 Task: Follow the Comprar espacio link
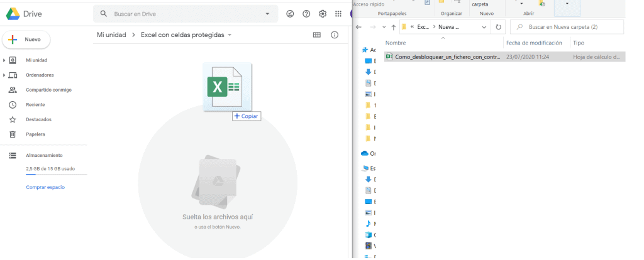click(x=45, y=187)
